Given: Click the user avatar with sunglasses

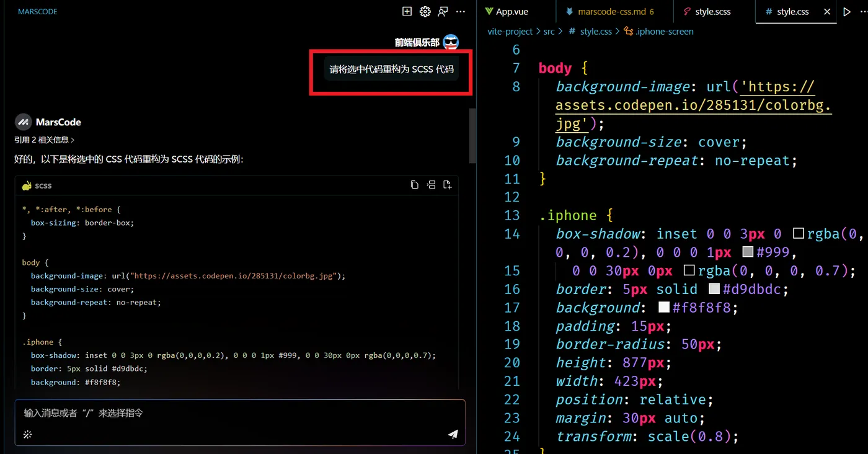Looking at the screenshot, I should click(x=451, y=42).
